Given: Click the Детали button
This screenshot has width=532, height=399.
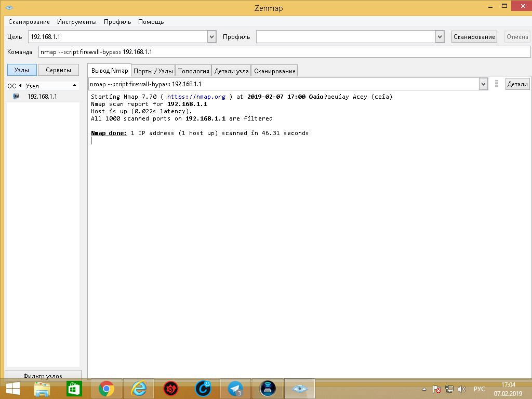Looking at the screenshot, I should click(x=517, y=84).
